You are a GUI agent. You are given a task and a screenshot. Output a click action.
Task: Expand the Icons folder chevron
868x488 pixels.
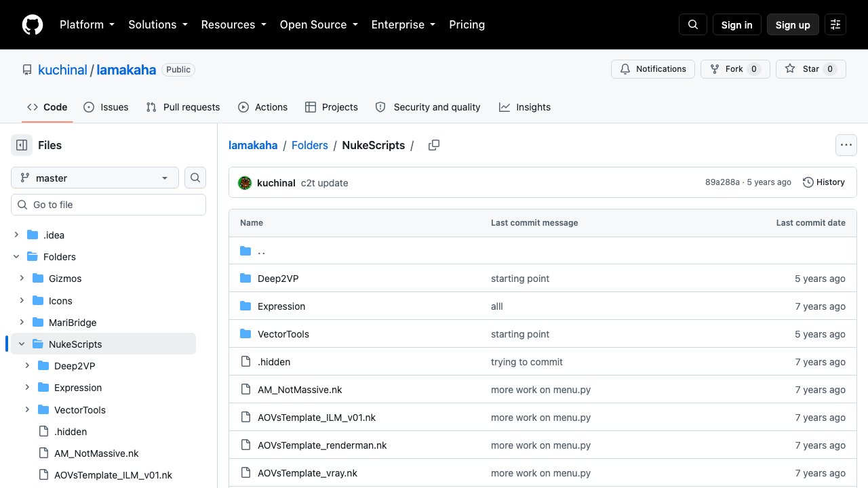22,301
